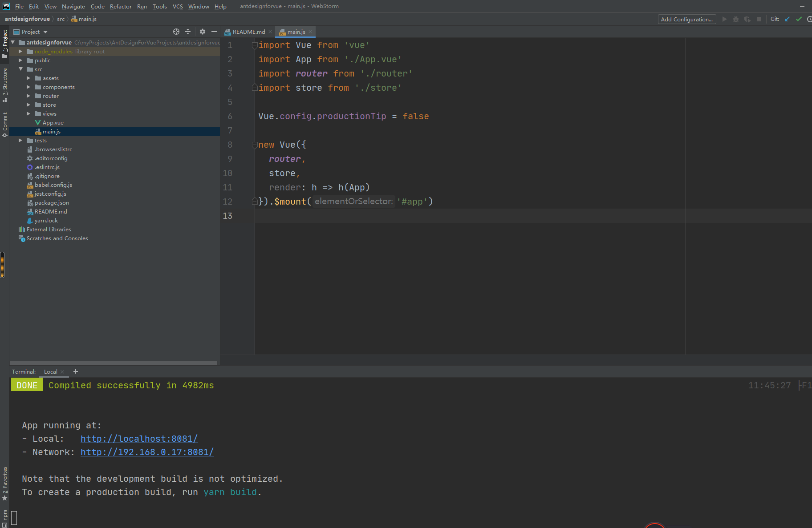Toggle code folding at line 1 imports
Screen dimensions: 812x528
(255, 45)
